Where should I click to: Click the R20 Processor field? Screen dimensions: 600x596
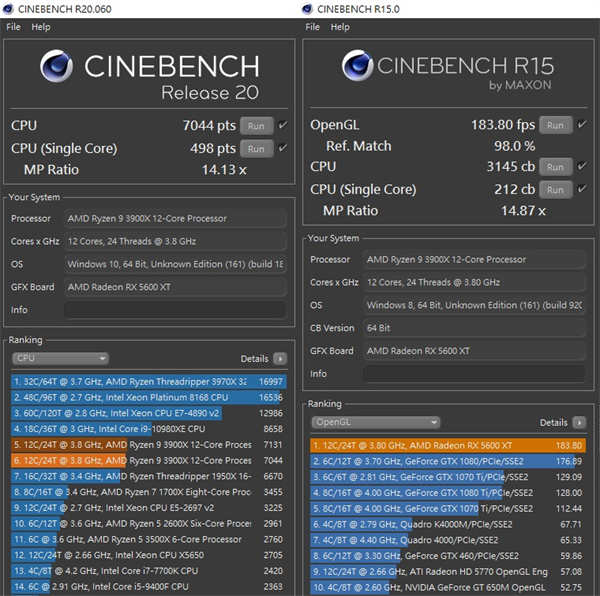175,218
